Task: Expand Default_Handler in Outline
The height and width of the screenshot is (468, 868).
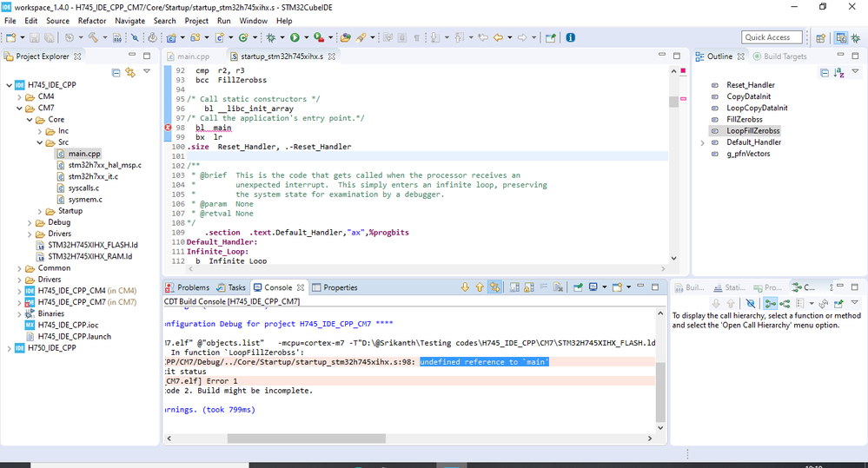Action: coord(703,142)
